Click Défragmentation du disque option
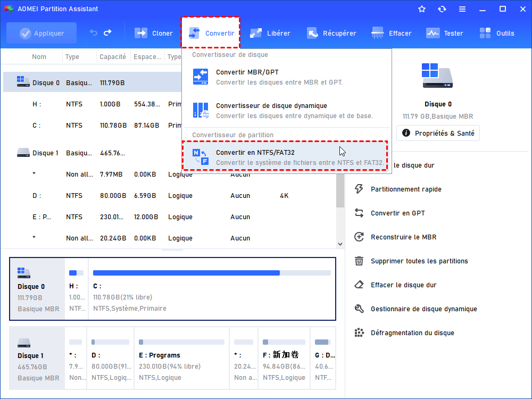 [x=412, y=333]
